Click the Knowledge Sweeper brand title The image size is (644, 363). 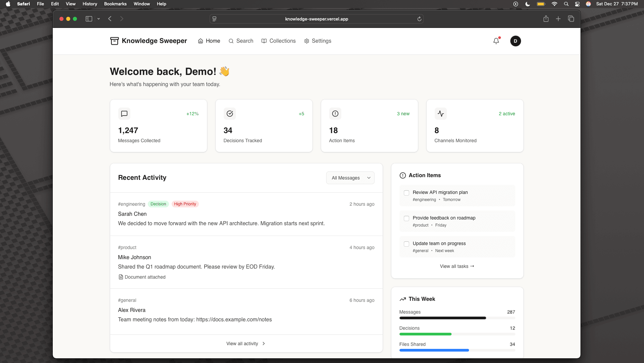pos(154,41)
